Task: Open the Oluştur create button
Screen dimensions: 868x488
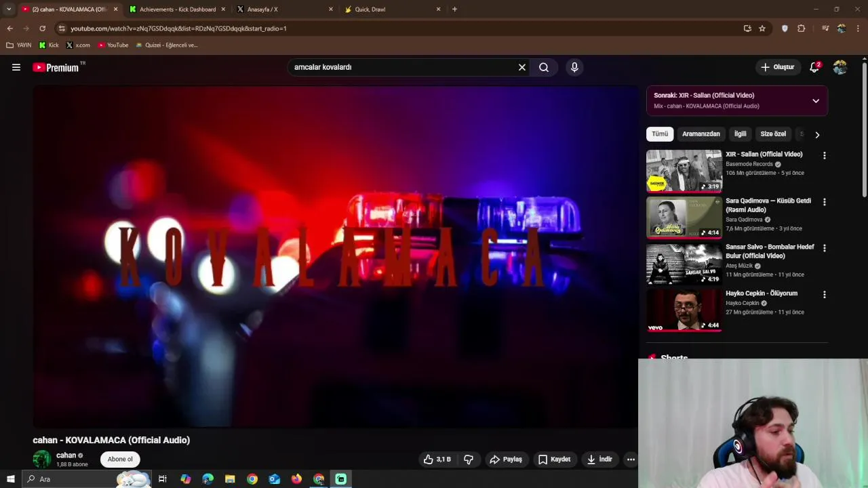Action: pyautogui.click(x=777, y=67)
